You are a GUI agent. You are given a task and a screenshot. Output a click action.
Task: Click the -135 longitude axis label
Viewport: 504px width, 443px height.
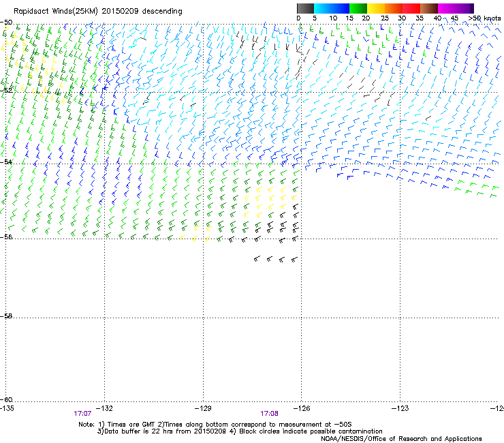(7, 408)
